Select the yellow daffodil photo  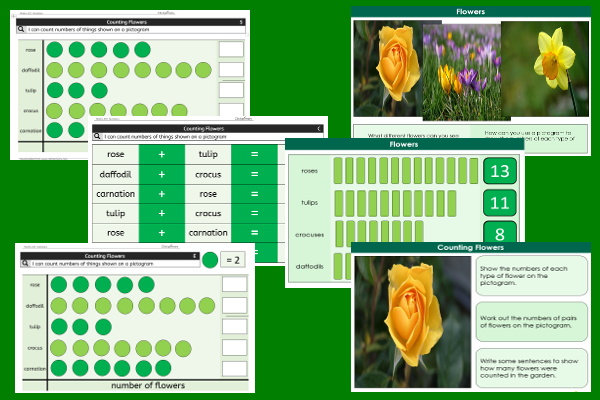click(x=545, y=69)
